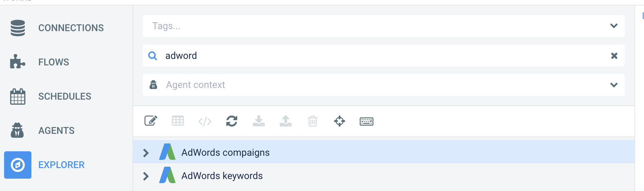Click the edit pencil icon in the toolbar
Viewport: 644px width, 191px height.
pos(151,121)
